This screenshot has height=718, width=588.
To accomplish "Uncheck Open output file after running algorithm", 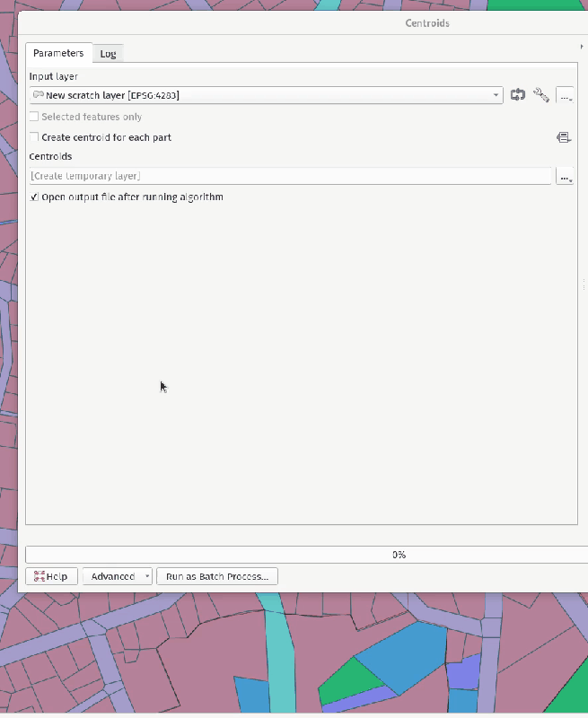I will (34, 197).
